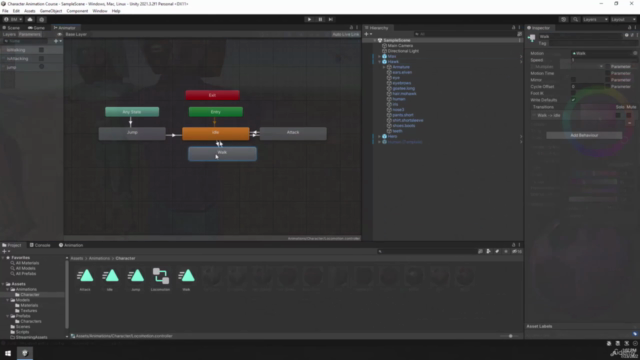
Task: Expand the Maxi object in Hierarchy
Action: click(380, 56)
